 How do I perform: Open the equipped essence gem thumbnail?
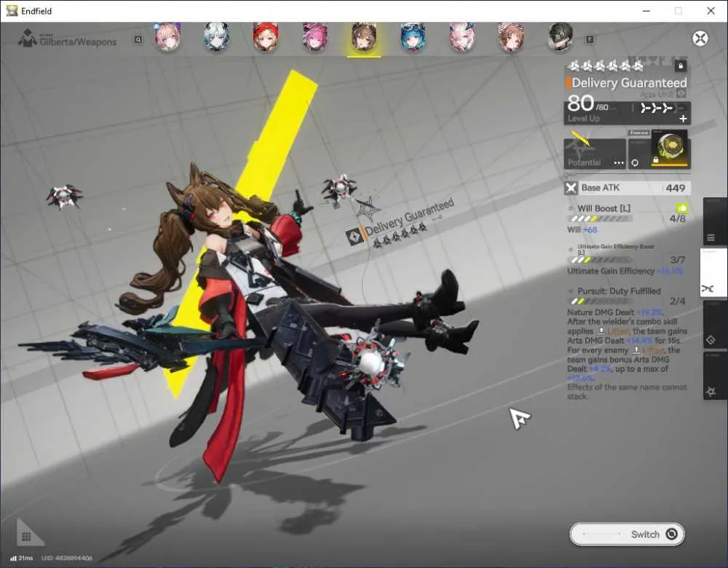669,149
